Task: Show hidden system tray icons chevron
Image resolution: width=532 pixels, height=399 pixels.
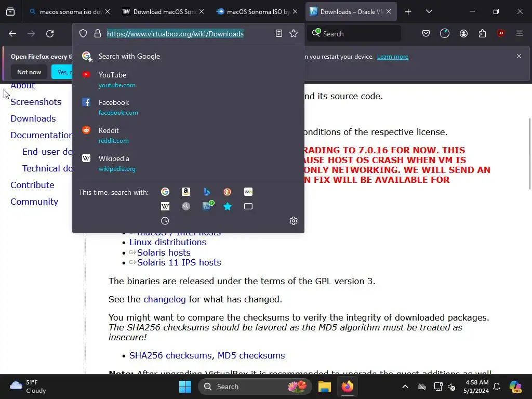Action: [x=405, y=387]
